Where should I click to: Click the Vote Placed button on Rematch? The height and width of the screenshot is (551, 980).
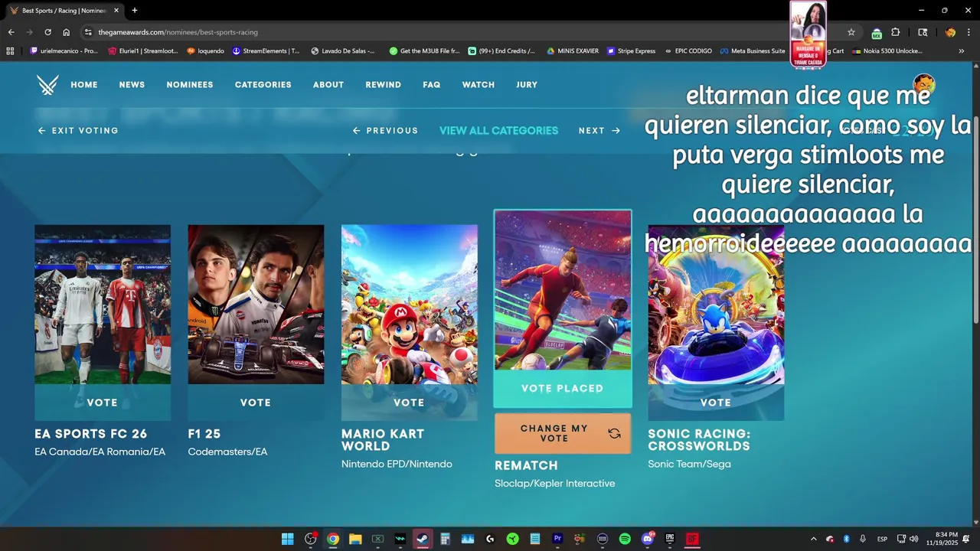pyautogui.click(x=563, y=389)
